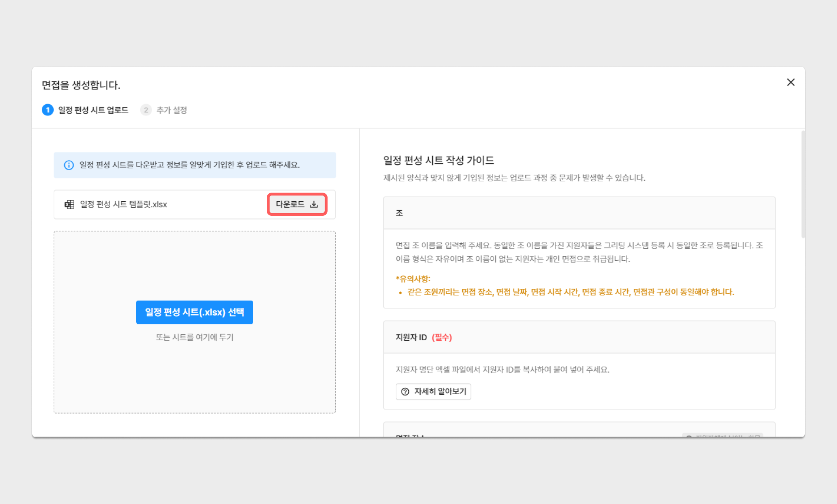Click the blue step 1 circle indicator
The height and width of the screenshot is (504, 837).
coord(47,110)
